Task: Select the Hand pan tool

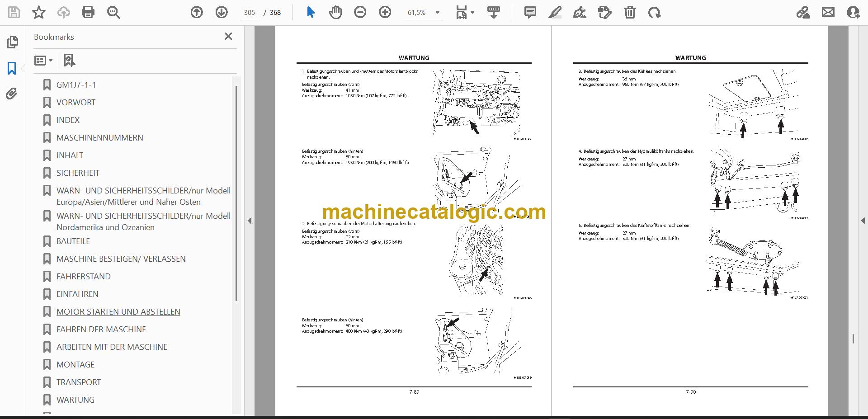Action: [x=335, y=12]
